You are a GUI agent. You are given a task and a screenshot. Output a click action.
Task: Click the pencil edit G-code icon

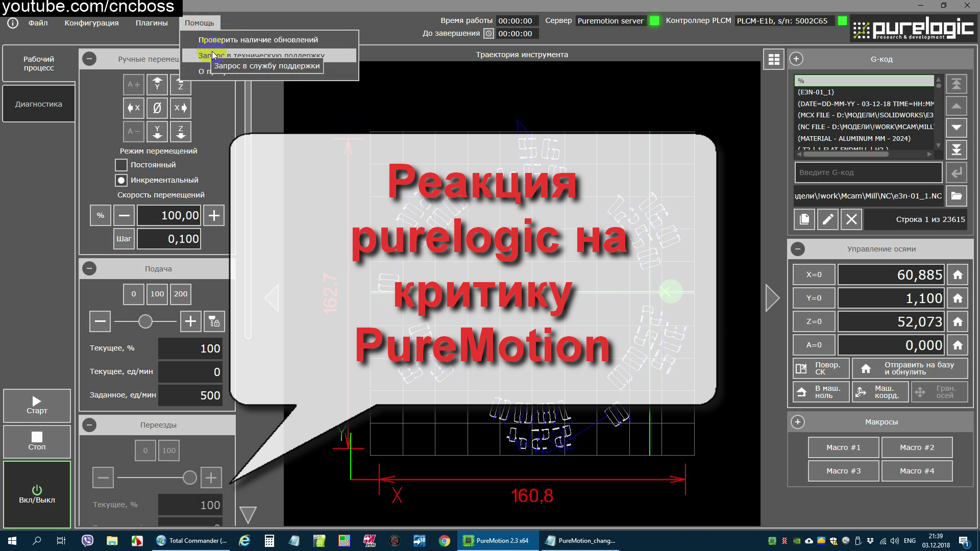(827, 219)
